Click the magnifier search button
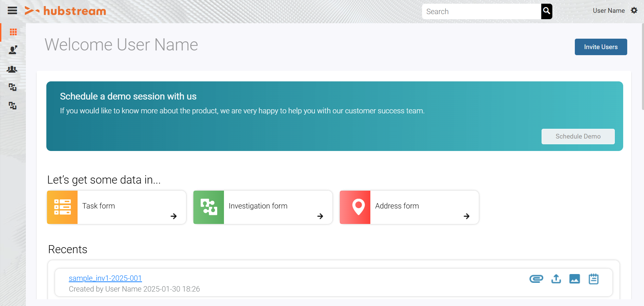The image size is (644, 306). coord(546,11)
